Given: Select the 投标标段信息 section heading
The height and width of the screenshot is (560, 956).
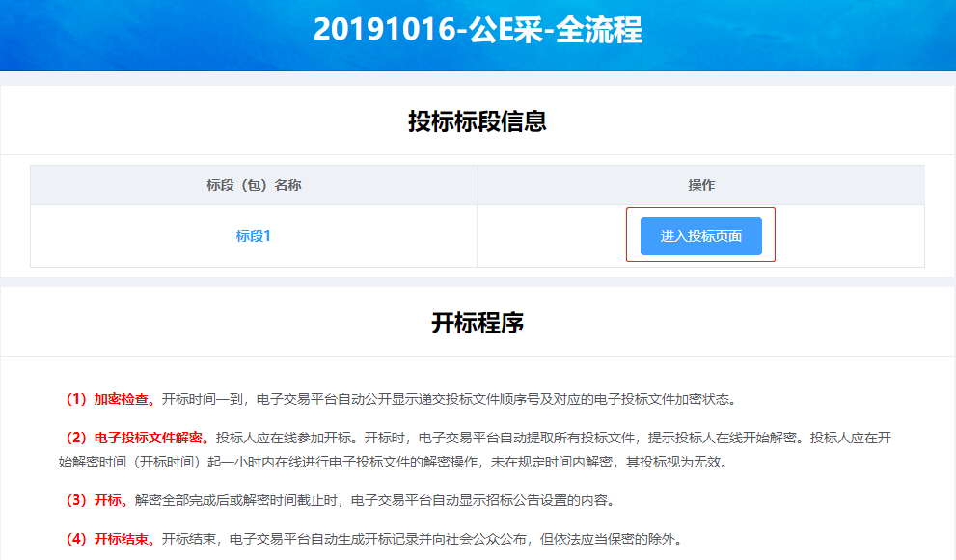Looking at the screenshot, I should click(x=478, y=121).
